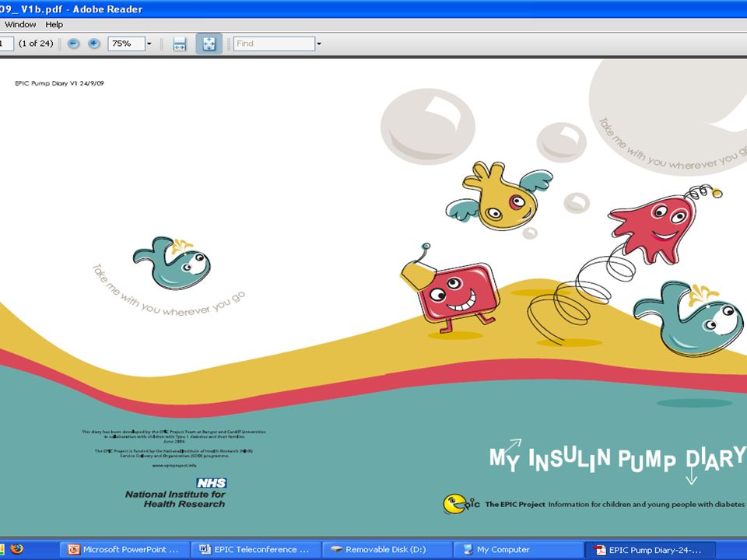The height and width of the screenshot is (560, 747).
Task: Click the 75% zoom value field
Action: [126, 44]
